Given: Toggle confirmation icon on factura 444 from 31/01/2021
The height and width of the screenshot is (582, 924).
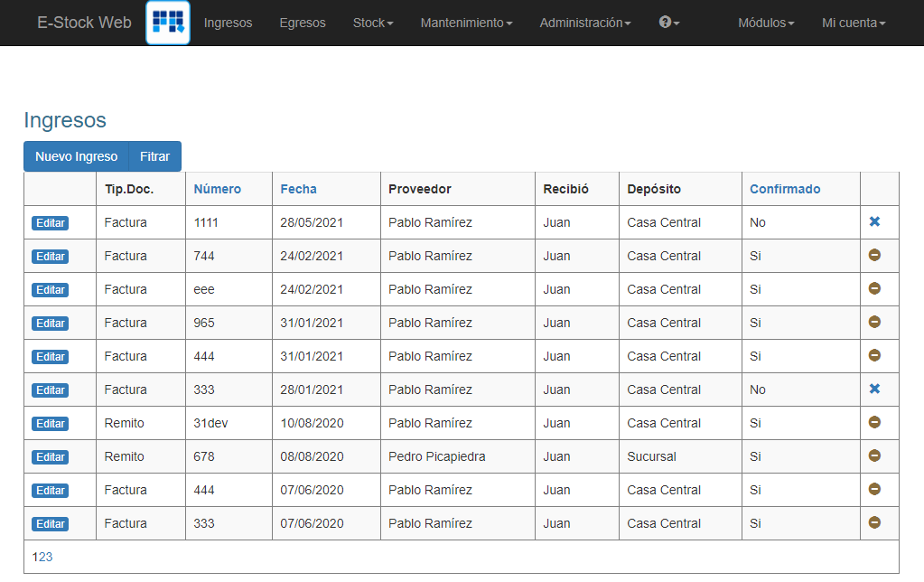Looking at the screenshot, I should (873, 356).
